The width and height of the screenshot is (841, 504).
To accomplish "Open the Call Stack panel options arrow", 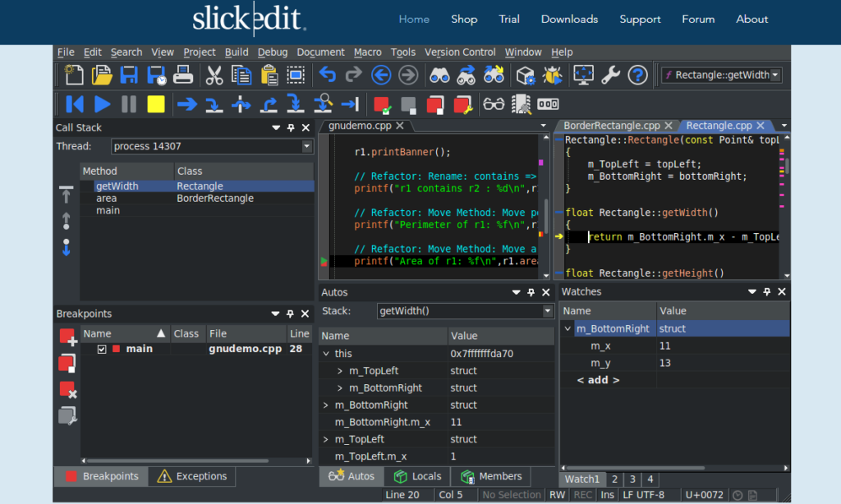I will [x=276, y=127].
